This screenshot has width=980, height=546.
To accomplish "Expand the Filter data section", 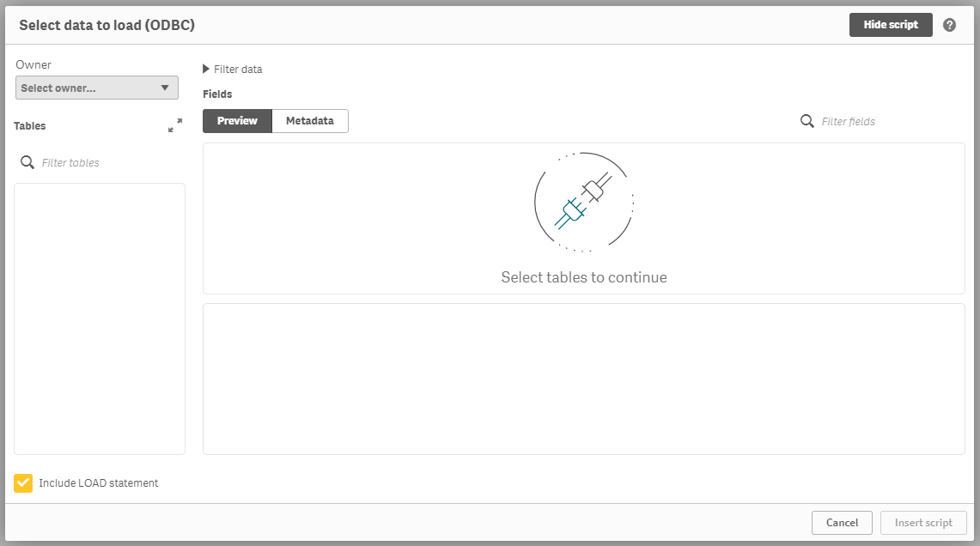I will (232, 69).
